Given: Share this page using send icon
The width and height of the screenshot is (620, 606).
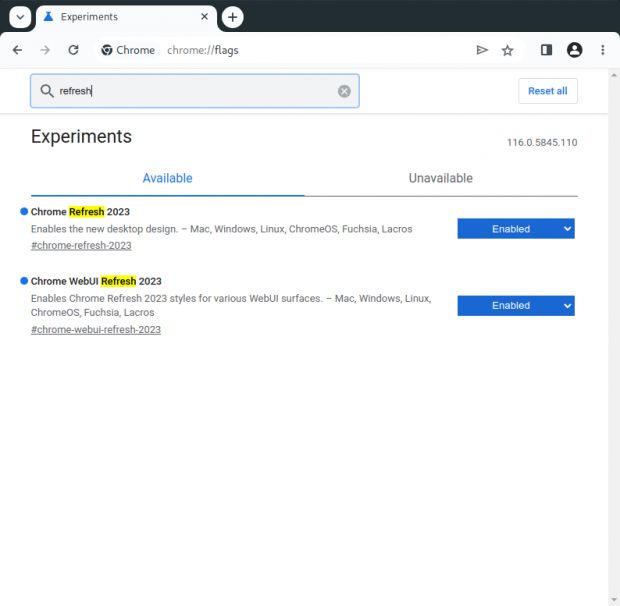Looking at the screenshot, I should click(x=482, y=50).
